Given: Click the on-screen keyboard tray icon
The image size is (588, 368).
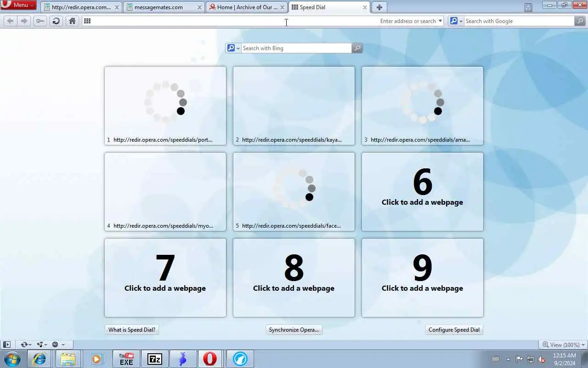Looking at the screenshot, I should 496,359.
